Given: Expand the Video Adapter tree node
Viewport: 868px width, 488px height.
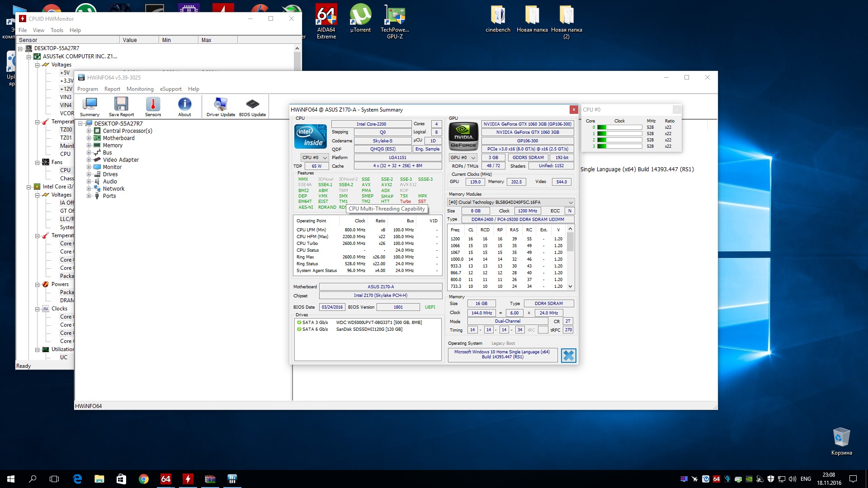Looking at the screenshot, I should [89, 160].
